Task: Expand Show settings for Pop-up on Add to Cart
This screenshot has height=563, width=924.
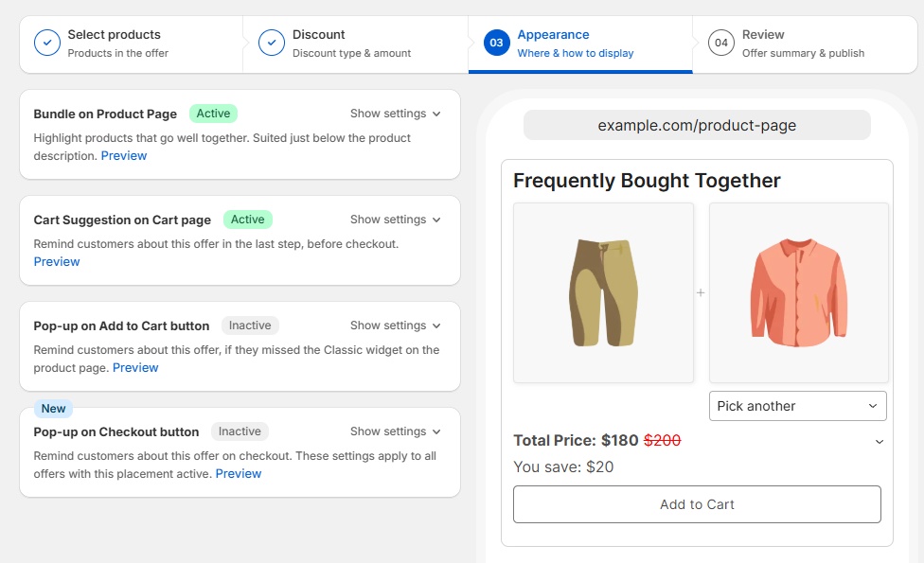Action: (395, 325)
